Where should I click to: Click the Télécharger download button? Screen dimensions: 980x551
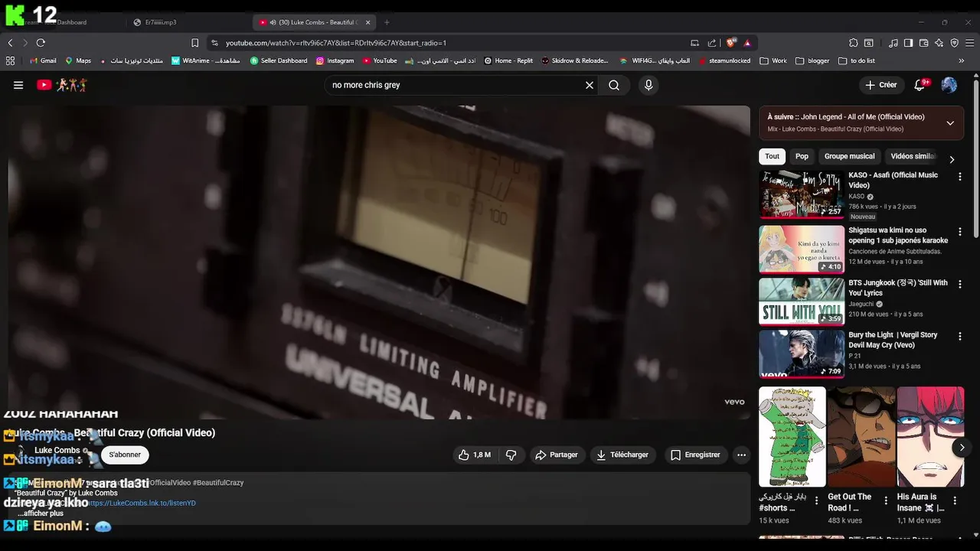coord(622,455)
